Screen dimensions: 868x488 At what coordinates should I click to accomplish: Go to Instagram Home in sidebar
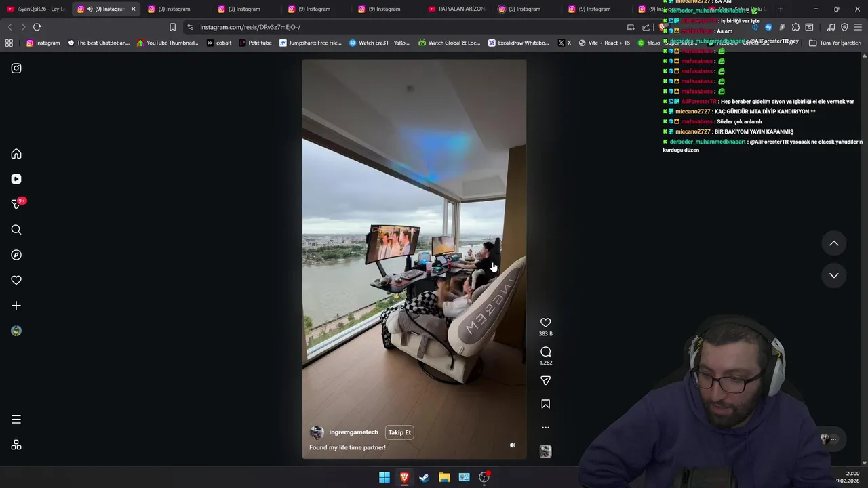pos(16,154)
